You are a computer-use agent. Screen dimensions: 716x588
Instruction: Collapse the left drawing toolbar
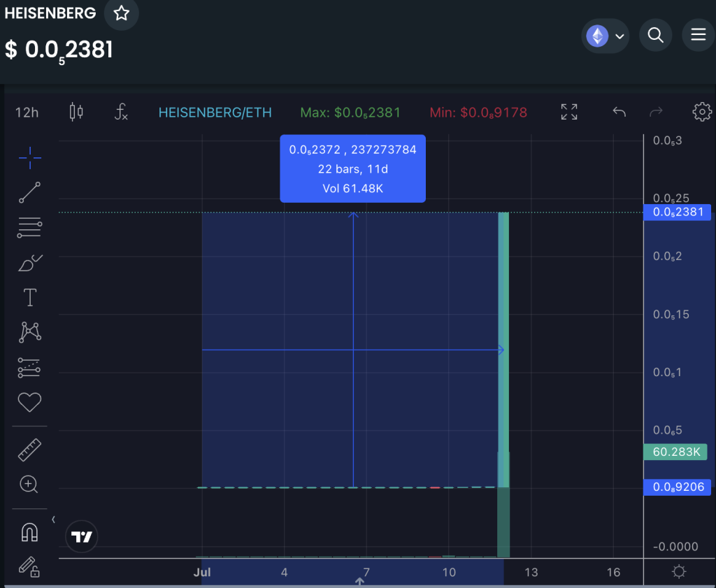54,519
